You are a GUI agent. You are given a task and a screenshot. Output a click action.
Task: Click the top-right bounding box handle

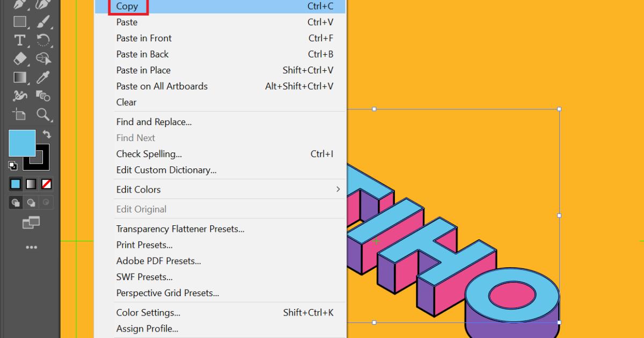[559, 109]
